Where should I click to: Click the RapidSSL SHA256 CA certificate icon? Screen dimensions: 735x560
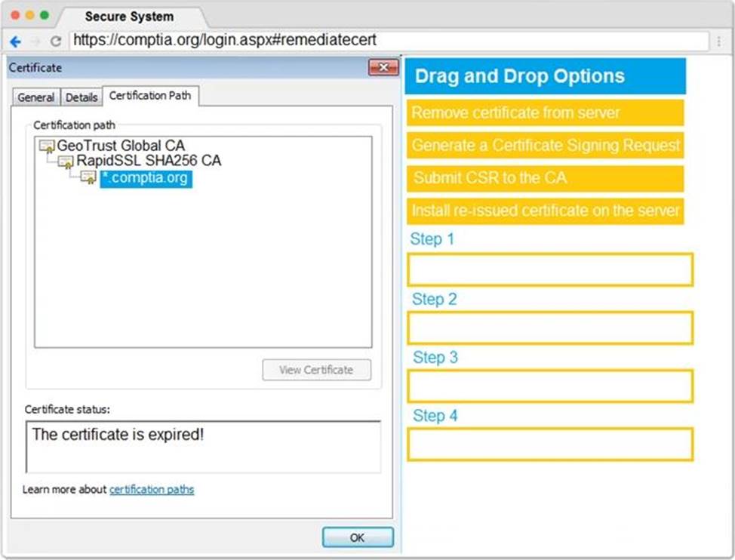coord(66,162)
